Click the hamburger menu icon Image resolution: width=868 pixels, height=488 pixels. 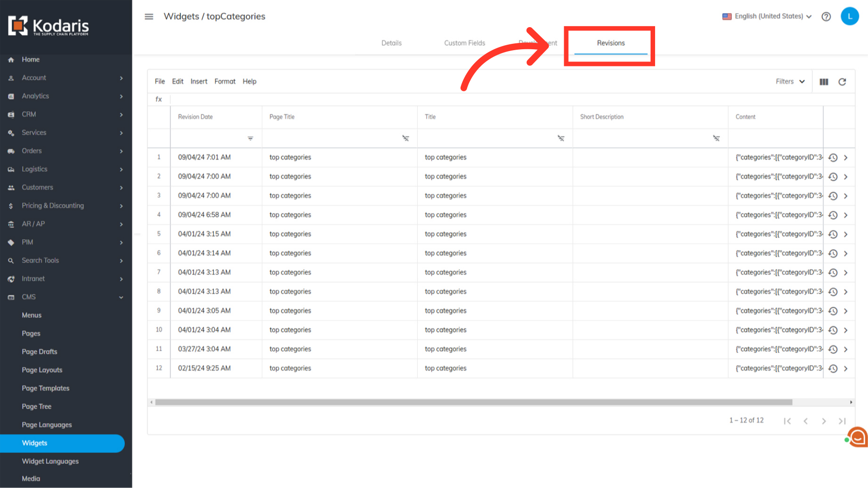(x=149, y=17)
